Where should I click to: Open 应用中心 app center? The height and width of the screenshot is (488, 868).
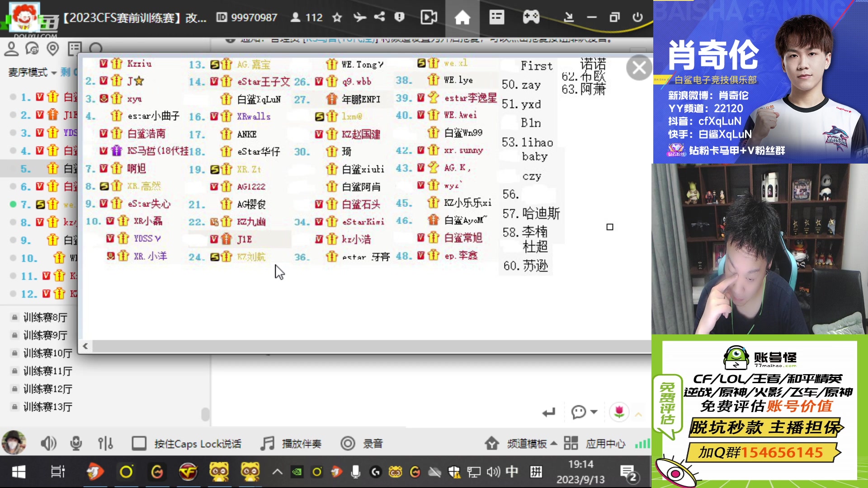click(x=594, y=444)
